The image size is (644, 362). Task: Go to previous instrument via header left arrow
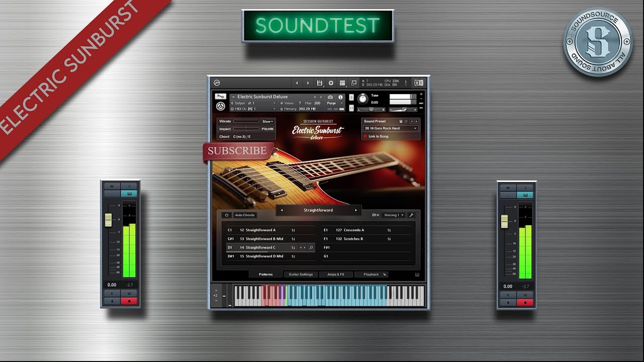coord(297,83)
